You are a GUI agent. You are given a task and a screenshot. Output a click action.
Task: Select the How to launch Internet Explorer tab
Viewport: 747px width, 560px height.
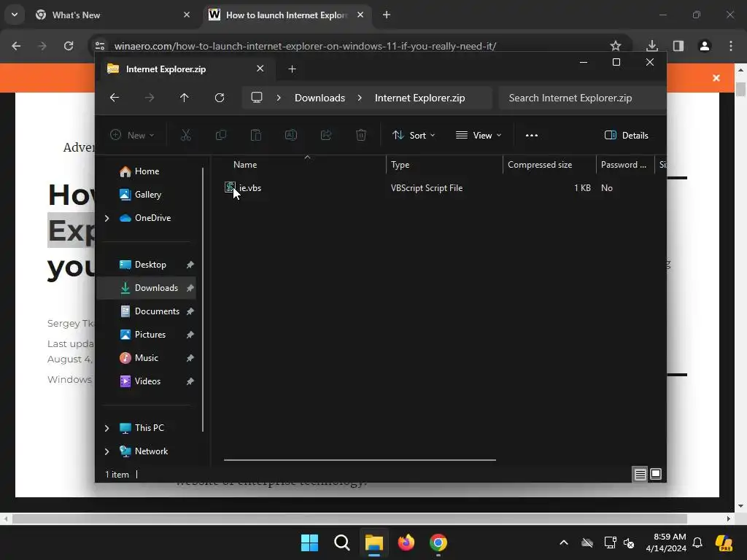pos(286,15)
